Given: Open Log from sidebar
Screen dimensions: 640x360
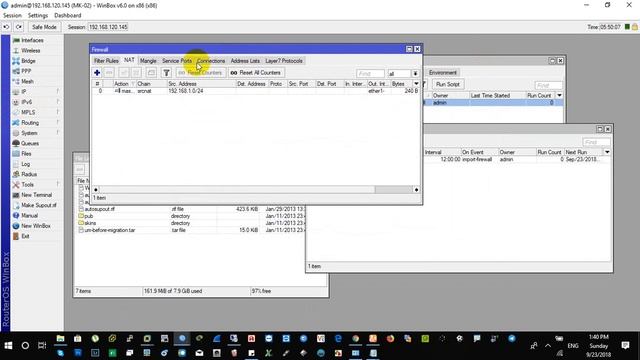Looking at the screenshot, I should point(25,164).
